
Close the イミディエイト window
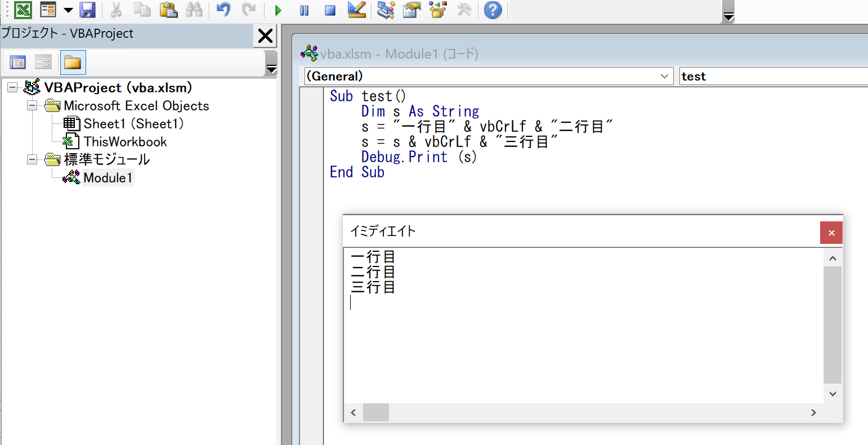click(831, 233)
